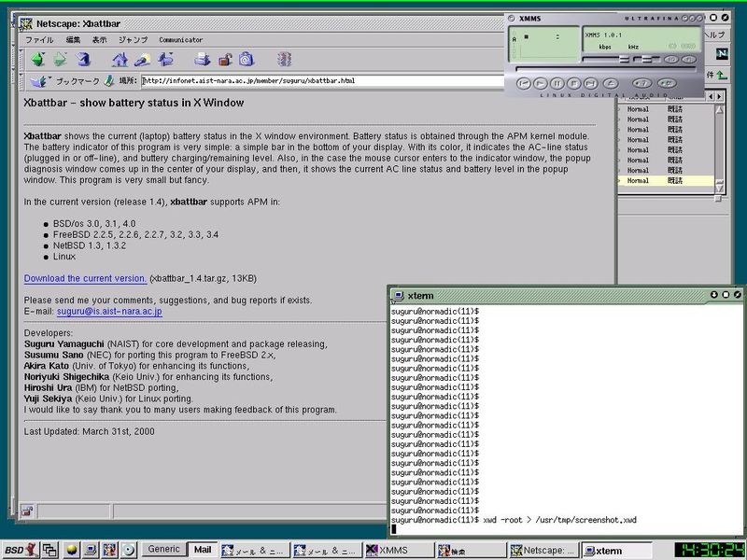The image size is (747, 560).
Task: Click the Shop bag icon in Netscape
Action: [247, 60]
